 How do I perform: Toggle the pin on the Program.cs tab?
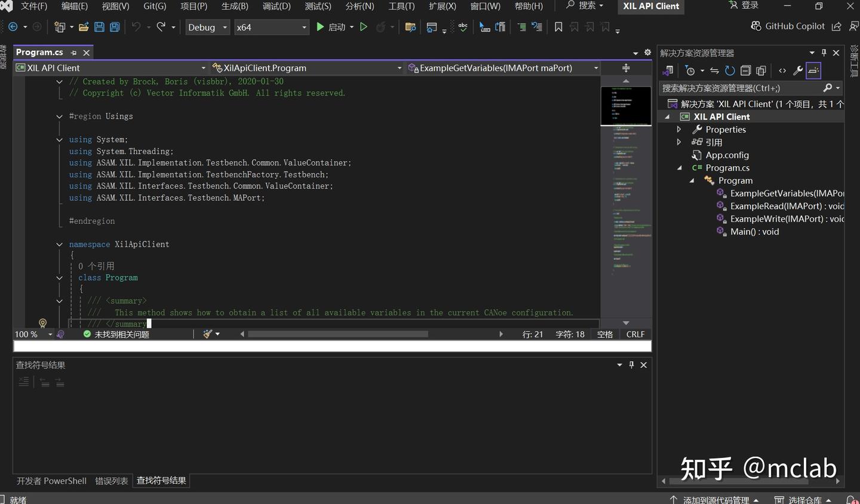[74, 53]
